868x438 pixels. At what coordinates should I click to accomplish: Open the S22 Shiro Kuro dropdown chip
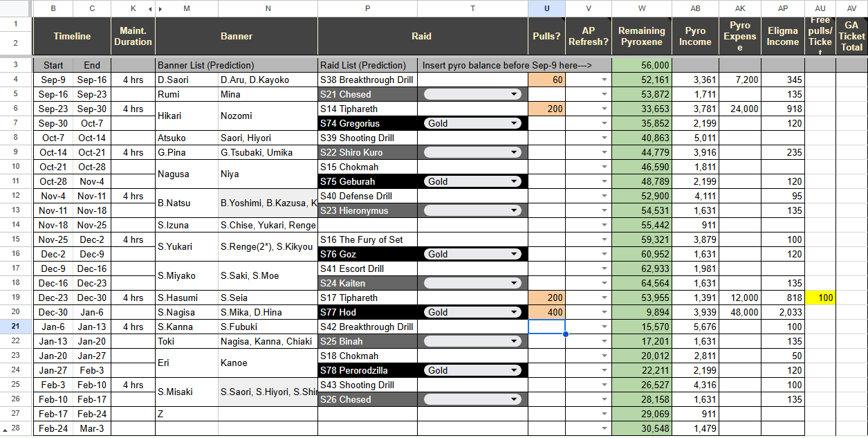(472, 152)
